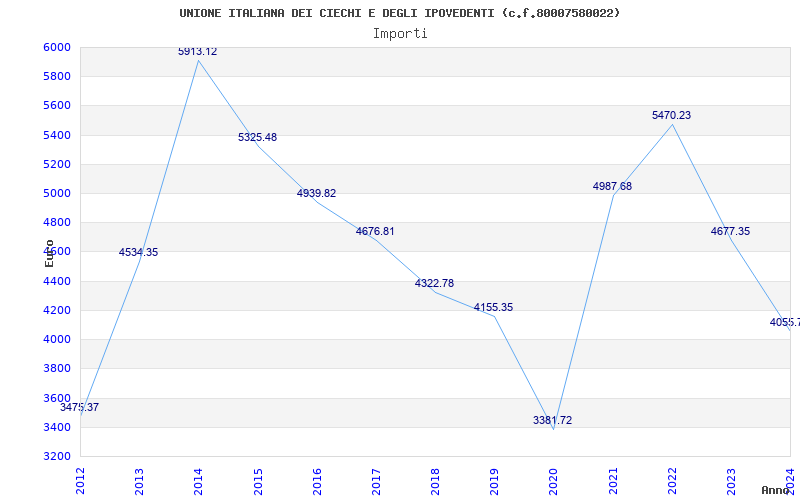The height and width of the screenshot is (500, 800).
Task: Click the 2022 x-axis label
Action: (672, 481)
